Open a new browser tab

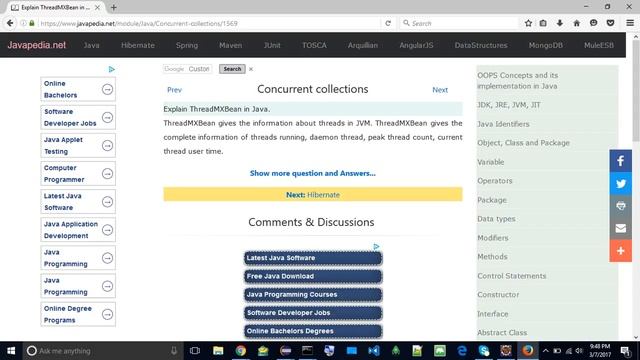[x=113, y=7]
